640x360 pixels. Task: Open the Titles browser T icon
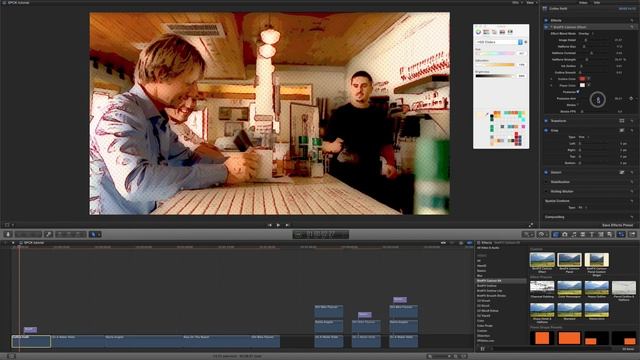pyautogui.click(x=591, y=234)
